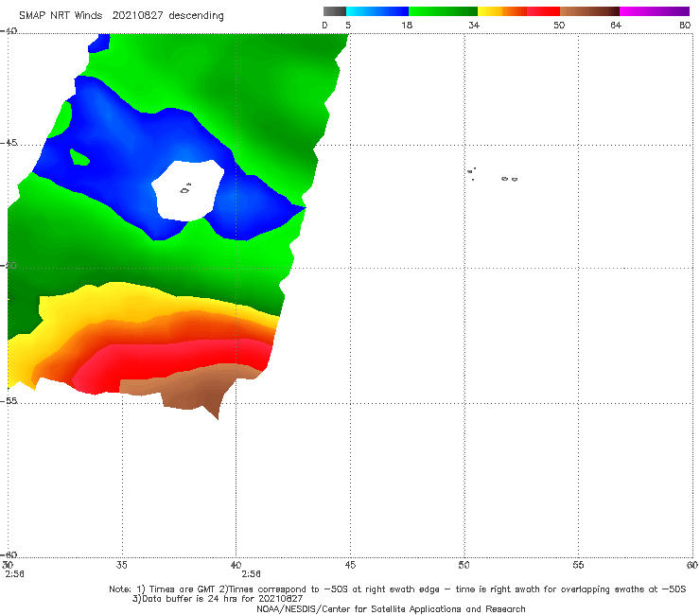Select the yellow segment of the color bar
This screenshot has height=615, width=700.
click(490, 11)
